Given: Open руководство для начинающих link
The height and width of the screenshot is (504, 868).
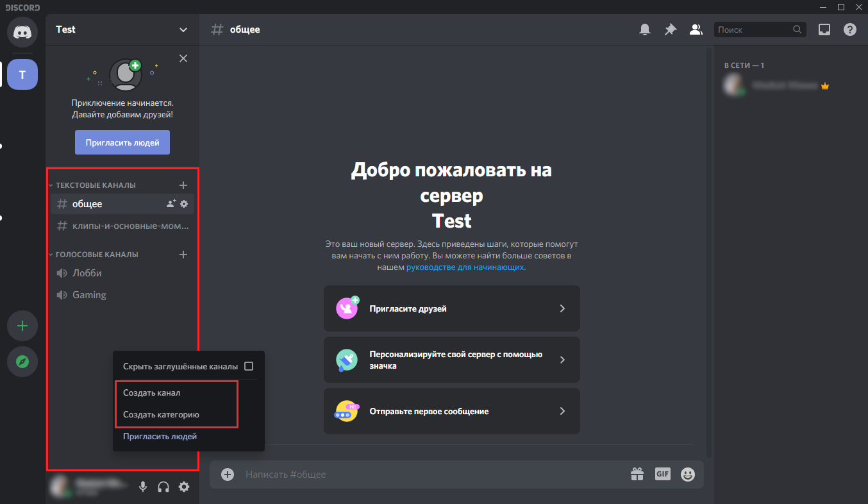Looking at the screenshot, I should (x=465, y=267).
